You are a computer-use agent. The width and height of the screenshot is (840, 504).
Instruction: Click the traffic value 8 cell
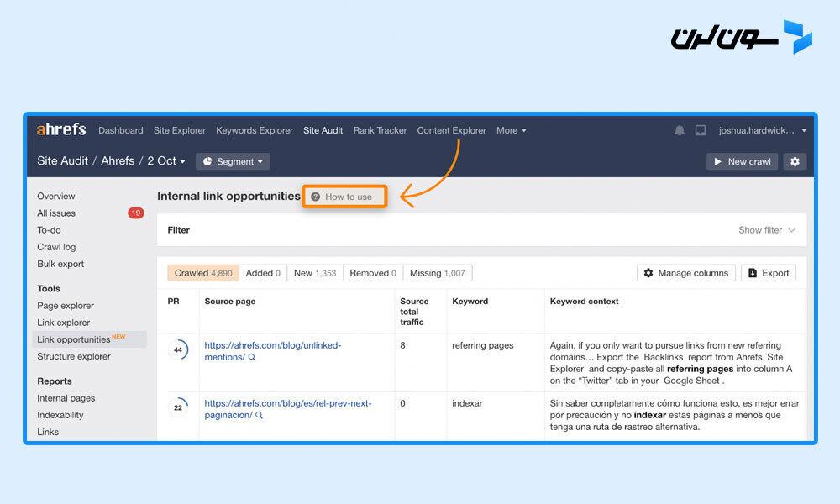point(403,345)
